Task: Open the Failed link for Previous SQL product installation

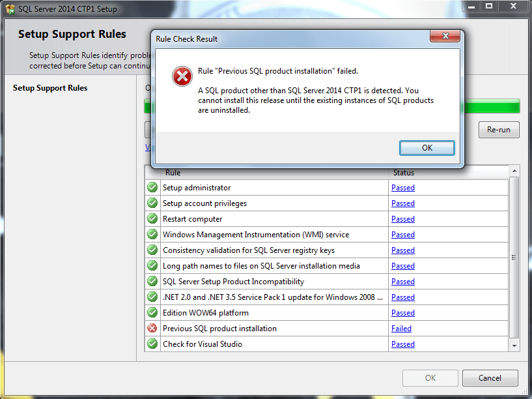Action: coord(401,328)
